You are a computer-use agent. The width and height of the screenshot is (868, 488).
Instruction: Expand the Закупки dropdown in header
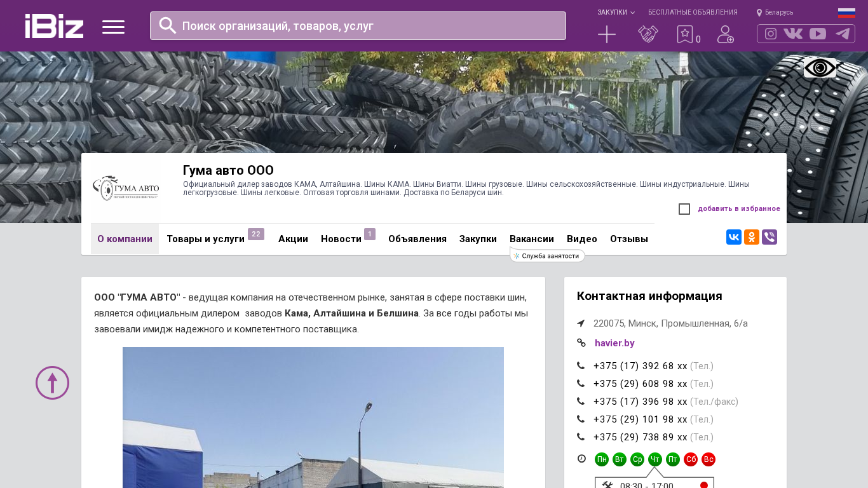(x=616, y=13)
